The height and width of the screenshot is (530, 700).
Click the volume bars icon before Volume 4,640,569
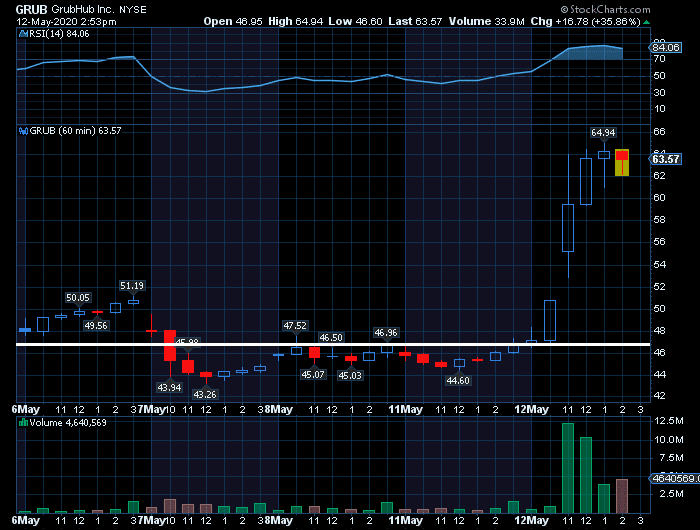click(x=23, y=422)
